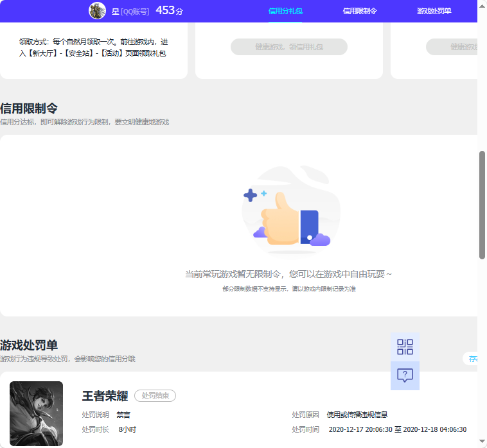
Task: Click the 游戏处罚单 section heading
Action: click(x=29, y=345)
